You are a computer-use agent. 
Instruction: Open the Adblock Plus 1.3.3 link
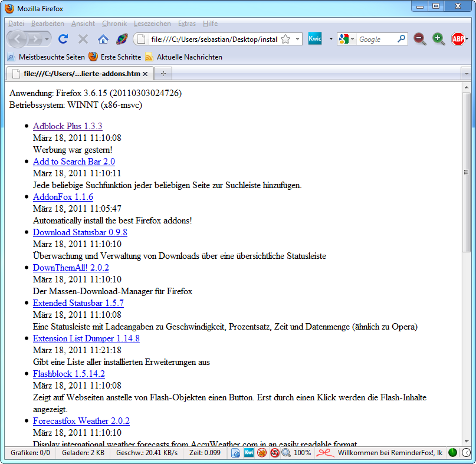68,126
